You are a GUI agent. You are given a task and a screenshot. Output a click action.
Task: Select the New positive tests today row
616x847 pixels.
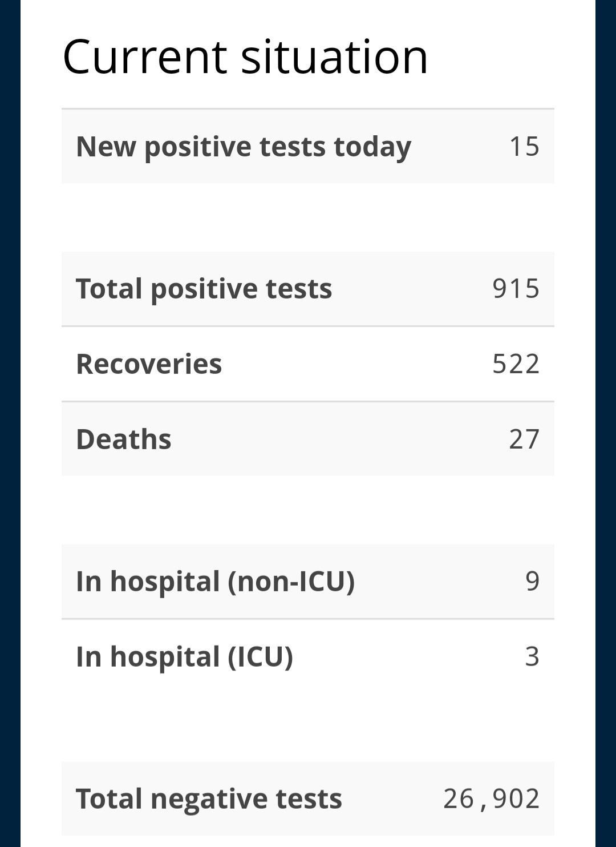point(308,146)
